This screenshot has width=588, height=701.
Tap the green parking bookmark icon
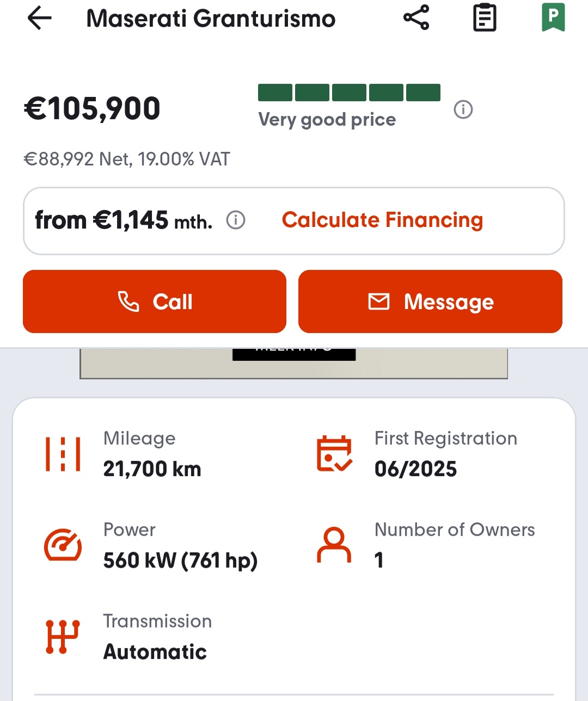pos(553,17)
